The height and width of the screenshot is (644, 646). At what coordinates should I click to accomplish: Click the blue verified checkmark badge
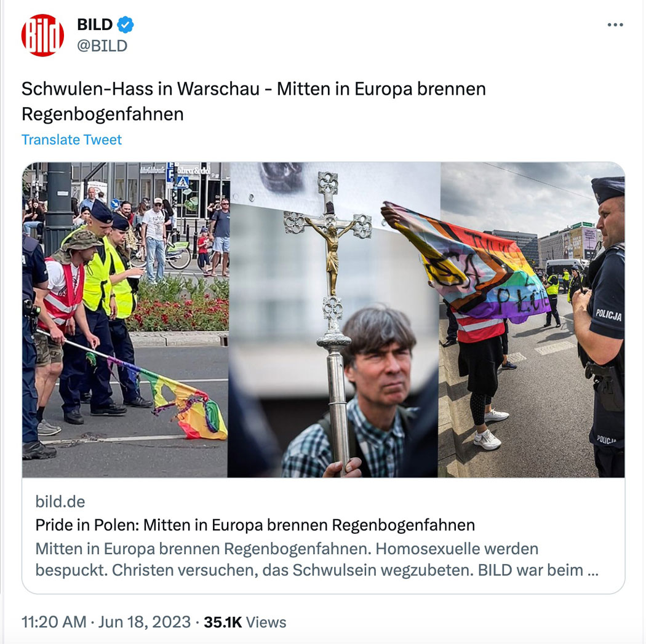126,25
